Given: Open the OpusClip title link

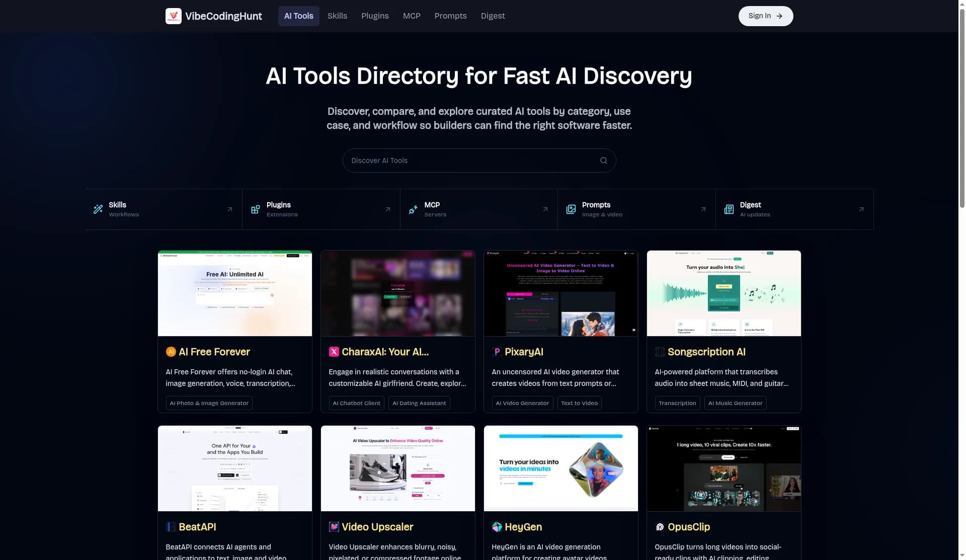Looking at the screenshot, I should (x=689, y=527).
